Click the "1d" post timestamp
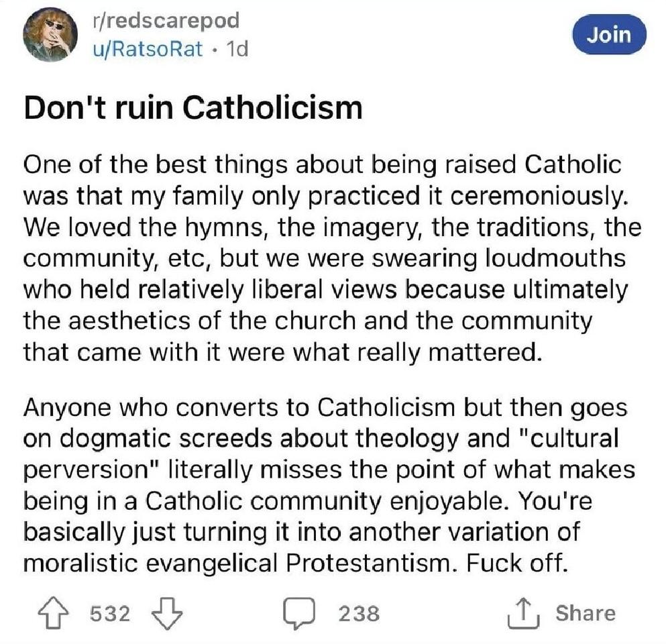 click(236, 50)
